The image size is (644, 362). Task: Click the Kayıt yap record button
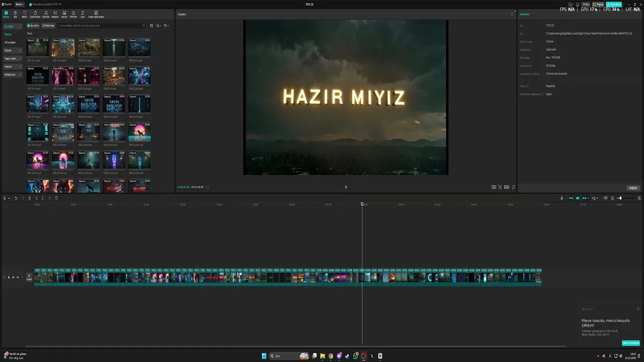pos(48,26)
